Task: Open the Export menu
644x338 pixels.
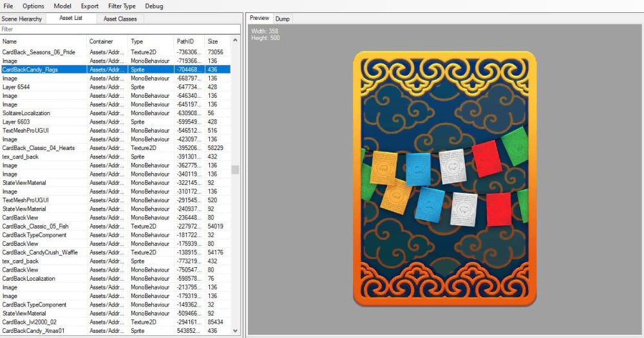Action: (x=90, y=6)
